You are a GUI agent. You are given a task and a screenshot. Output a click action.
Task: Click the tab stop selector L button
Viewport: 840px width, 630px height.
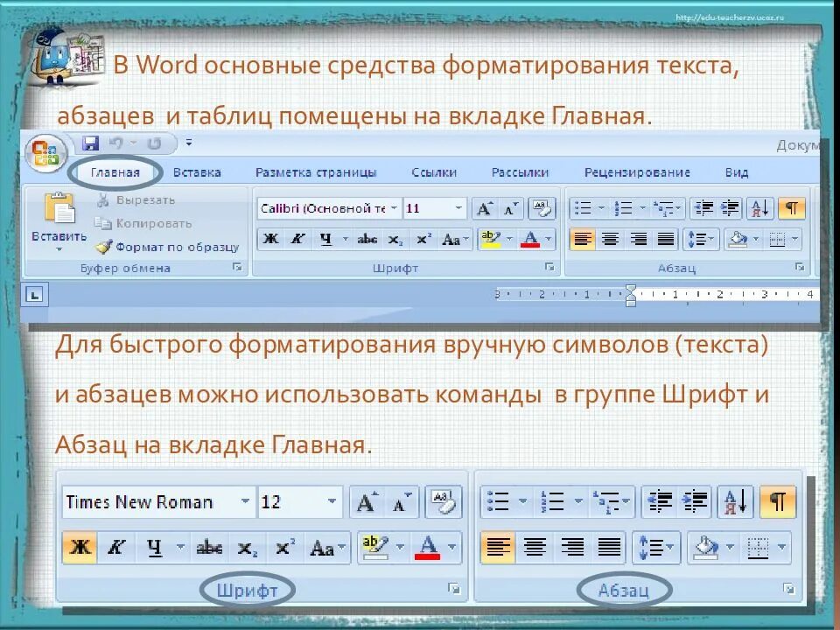(x=35, y=294)
